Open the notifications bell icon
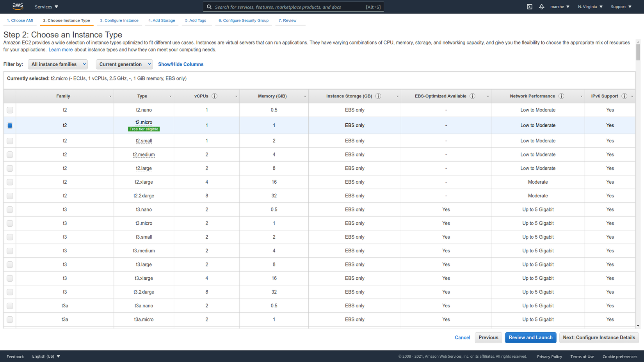The height and width of the screenshot is (362, 644). [541, 7]
